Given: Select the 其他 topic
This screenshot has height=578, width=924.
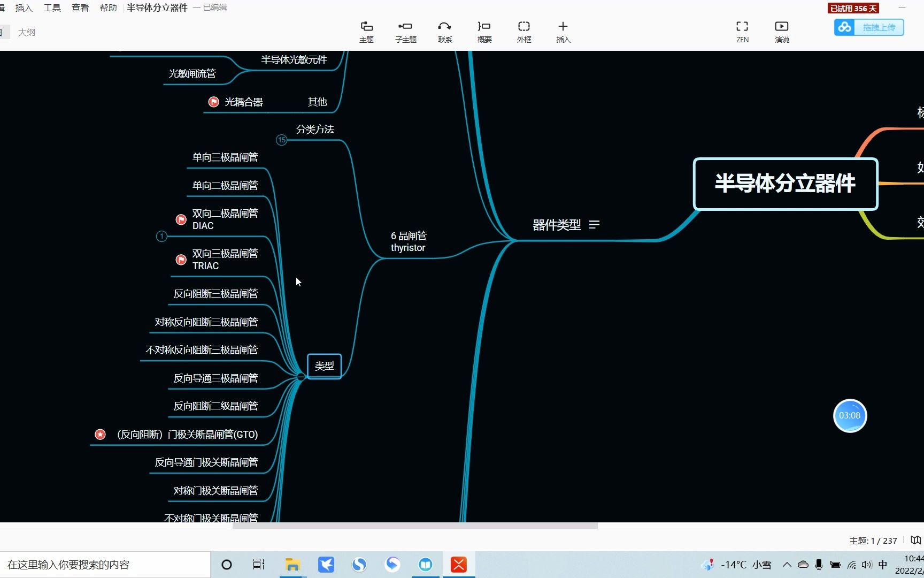Looking at the screenshot, I should click(x=317, y=102).
